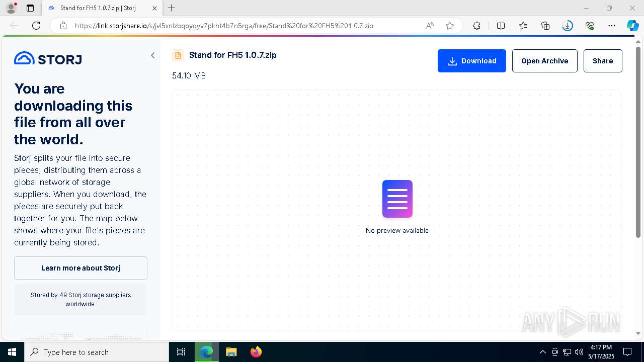Image resolution: width=644 pixels, height=362 pixels.
Task: Click the 54.10 MB file size text
Action: (x=189, y=75)
